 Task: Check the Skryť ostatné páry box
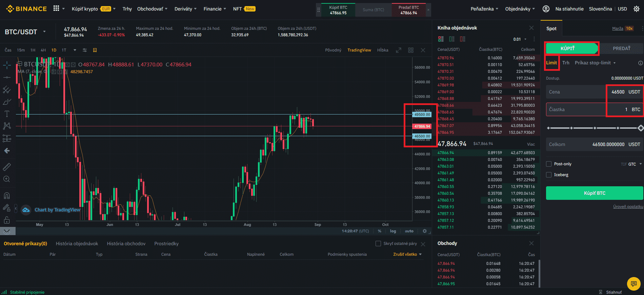tap(378, 244)
